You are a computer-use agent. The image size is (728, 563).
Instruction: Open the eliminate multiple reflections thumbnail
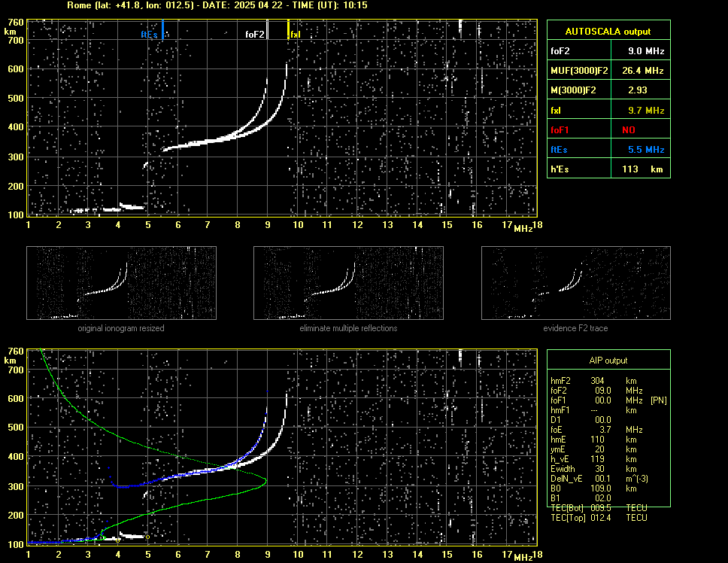[348, 283]
